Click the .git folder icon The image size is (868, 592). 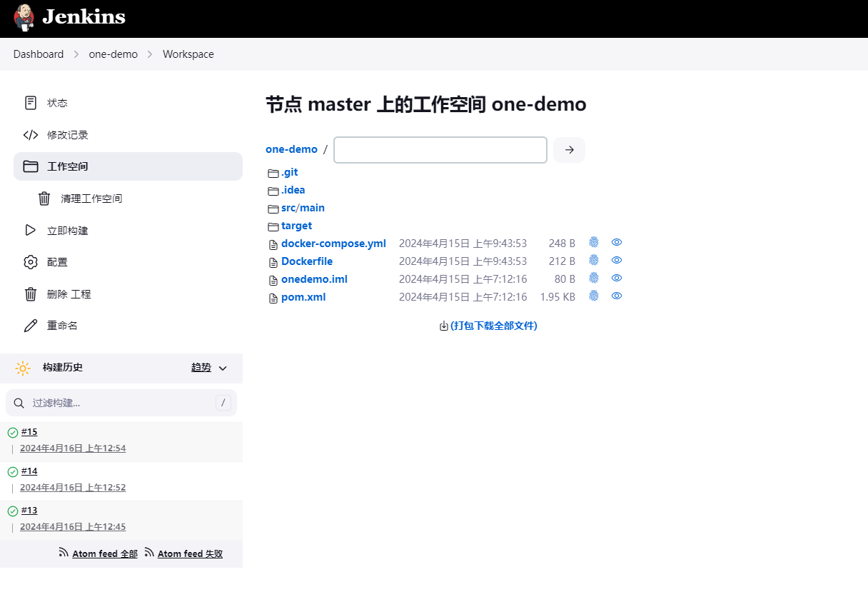pyautogui.click(x=273, y=173)
